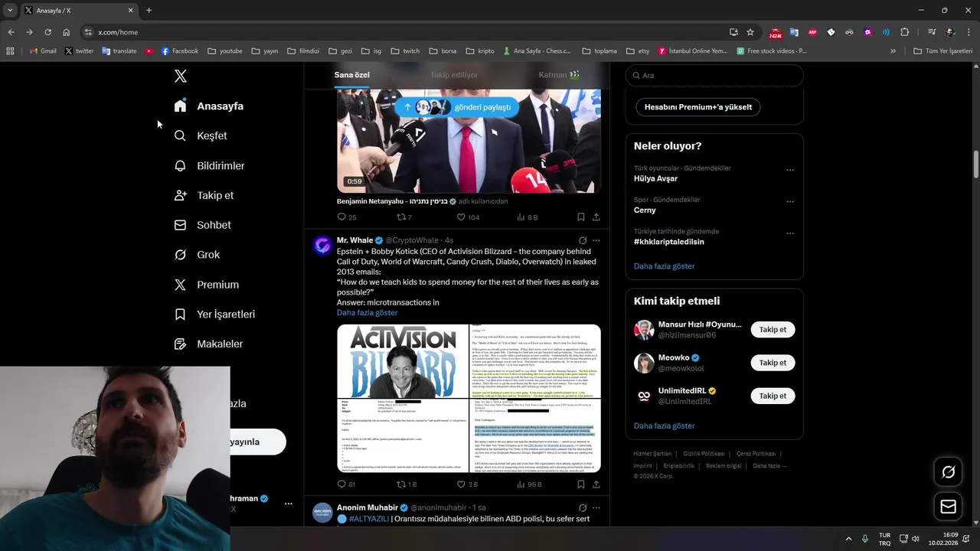
Task: Open the Chrome three-dot menu
Action: [969, 32]
